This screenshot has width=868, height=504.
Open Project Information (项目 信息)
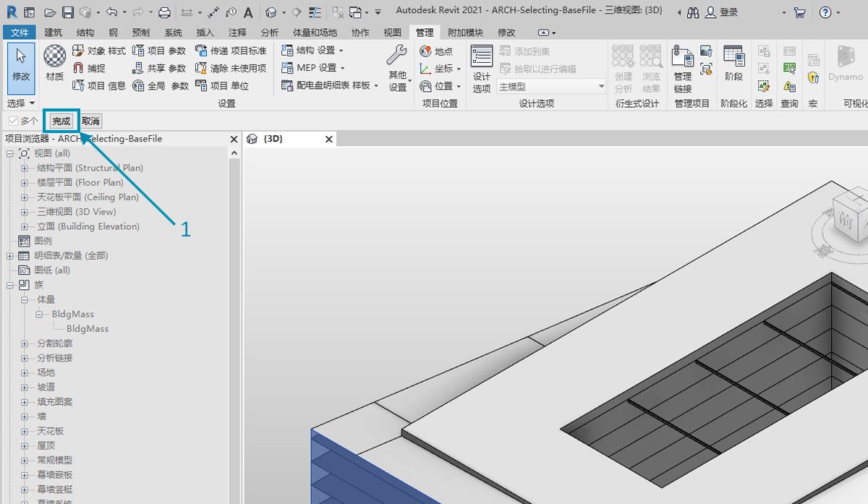tap(79, 85)
